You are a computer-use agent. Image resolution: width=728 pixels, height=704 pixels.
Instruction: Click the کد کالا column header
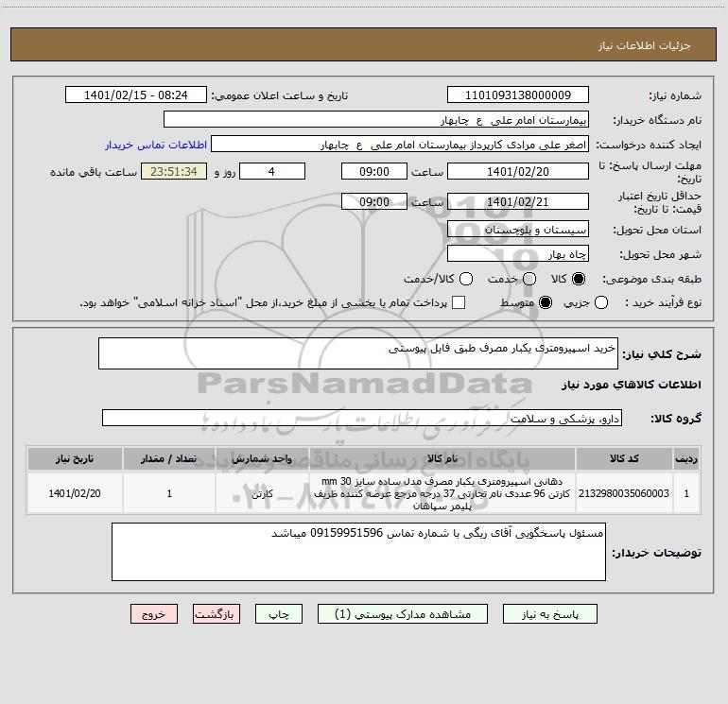624,458
